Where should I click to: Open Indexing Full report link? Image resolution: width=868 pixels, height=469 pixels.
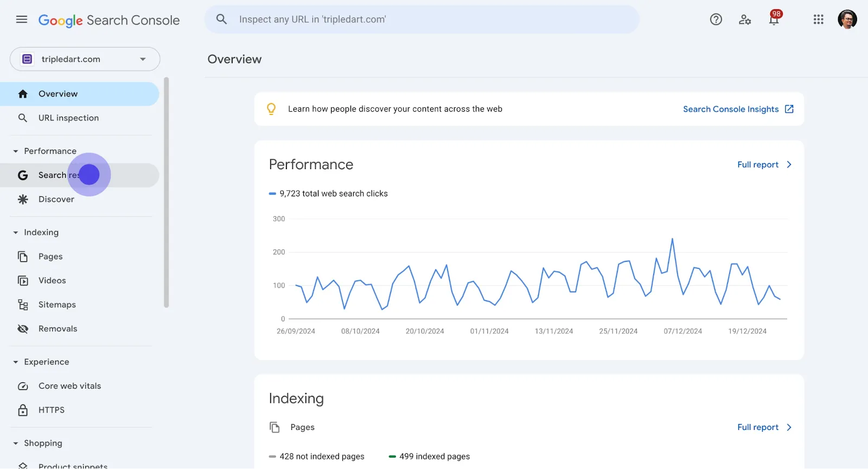pyautogui.click(x=758, y=427)
